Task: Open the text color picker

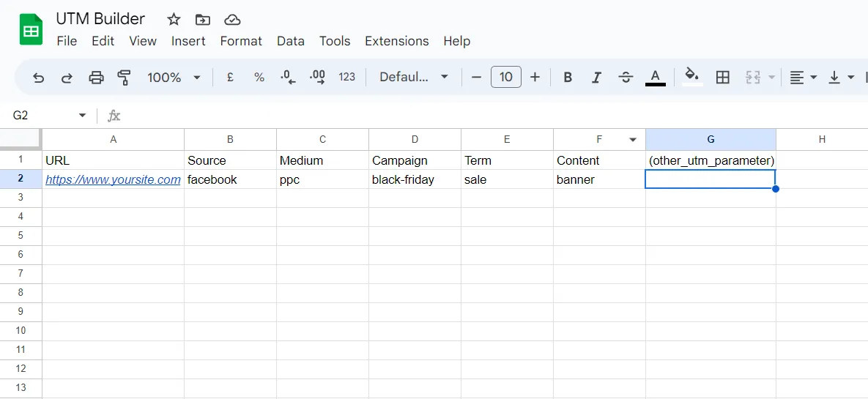Action: click(x=656, y=78)
